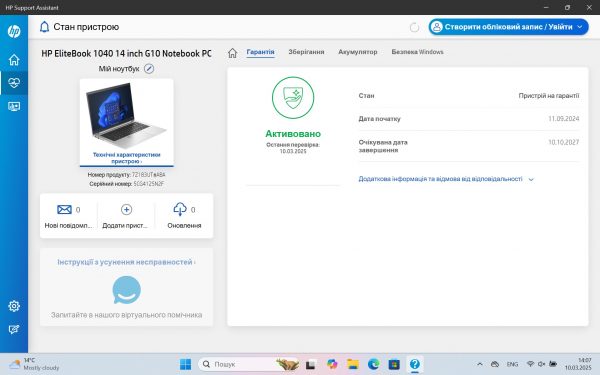The width and height of the screenshot is (600, 375).
Task: Click HP Support Assistant taskbar icon
Action: click(x=414, y=364)
